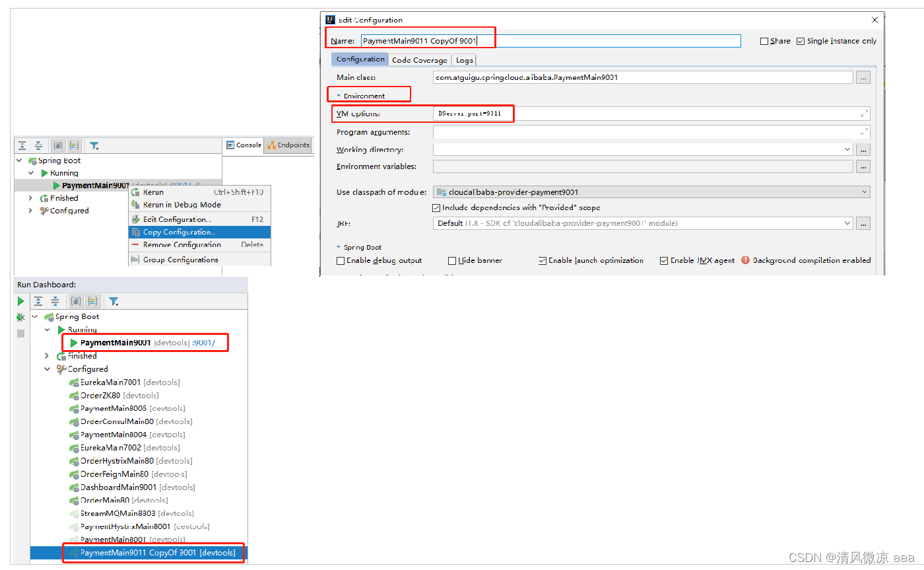Expand collapsed Configured node beside Console tab
Viewport: 924px width, 570px height.
[30, 211]
